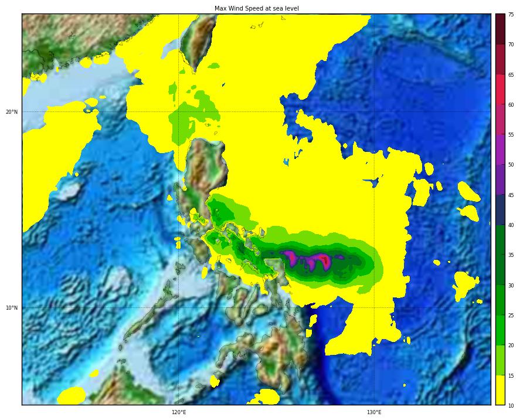Image resolution: width=520 pixels, height=420 pixels.
Task: Click the intersection of 10°N and 130°E gridlines
Action: coord(374,307)
